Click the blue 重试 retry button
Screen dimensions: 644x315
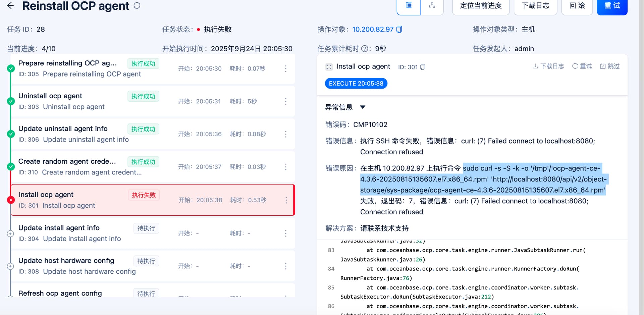pyautogui.click(x=612, y=6)
